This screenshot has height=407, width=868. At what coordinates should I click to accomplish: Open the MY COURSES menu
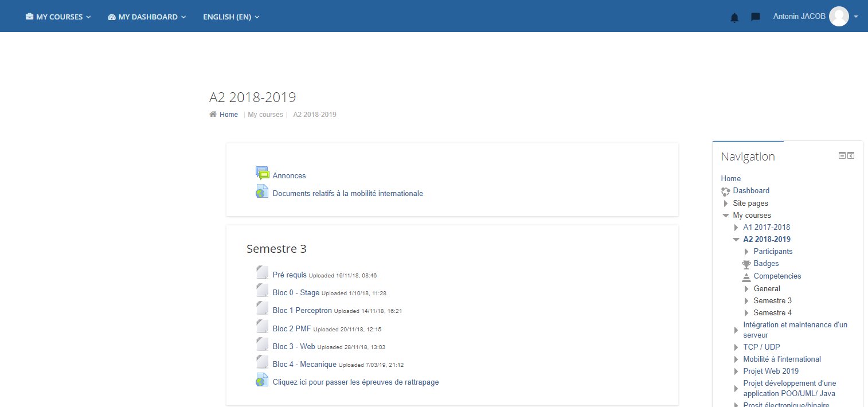pos(57,17)
